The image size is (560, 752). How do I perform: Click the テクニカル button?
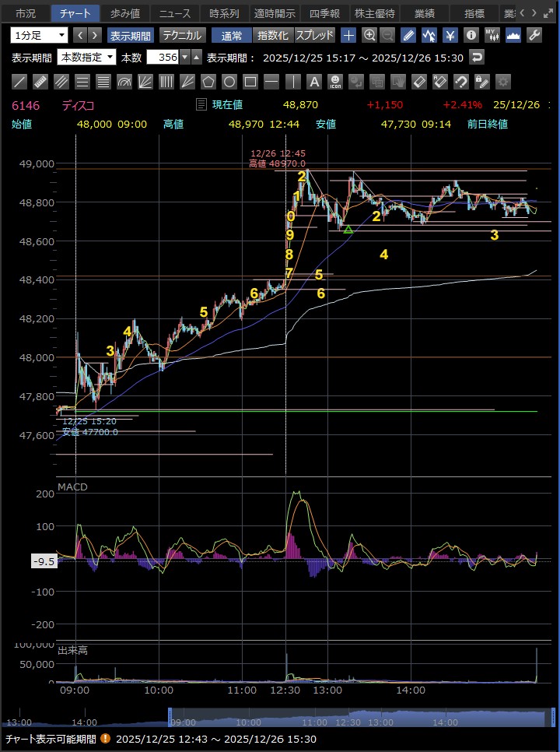[182, 35]
